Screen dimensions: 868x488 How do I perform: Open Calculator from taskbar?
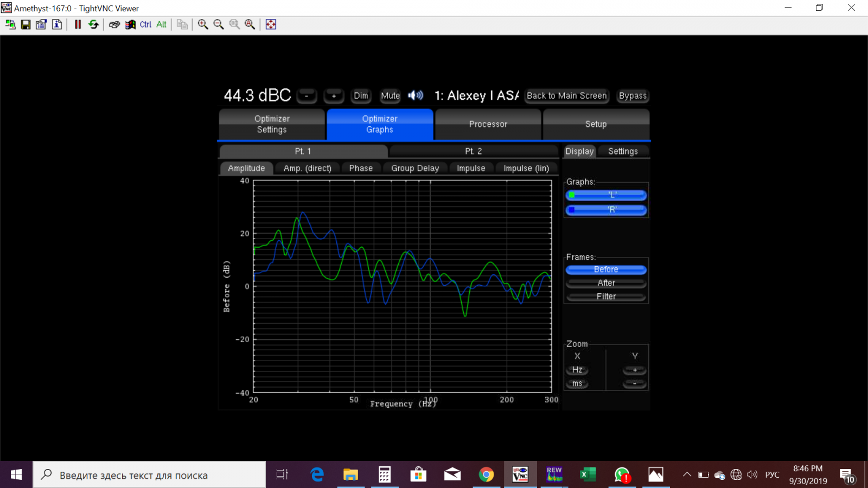385,475
